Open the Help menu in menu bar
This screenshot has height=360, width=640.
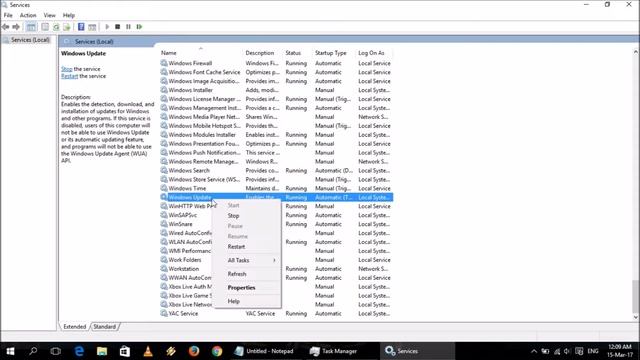(69, 15)
